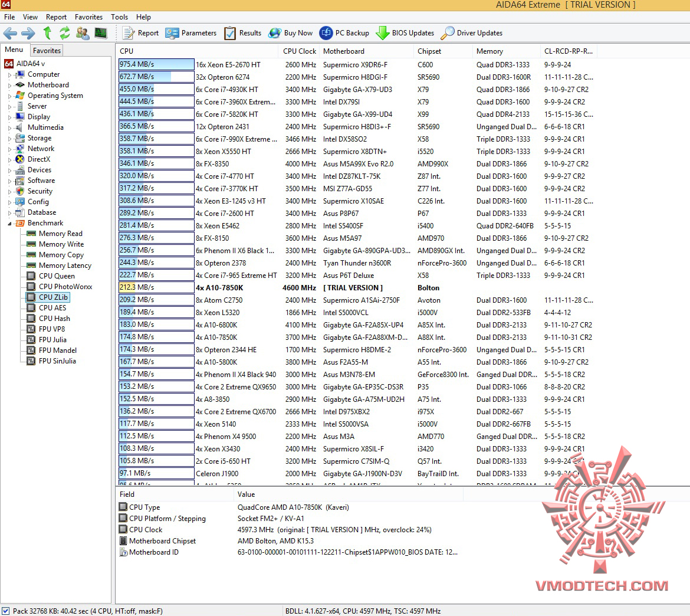
Task: Click the Buy Now button
Action: tap(290, 33)
